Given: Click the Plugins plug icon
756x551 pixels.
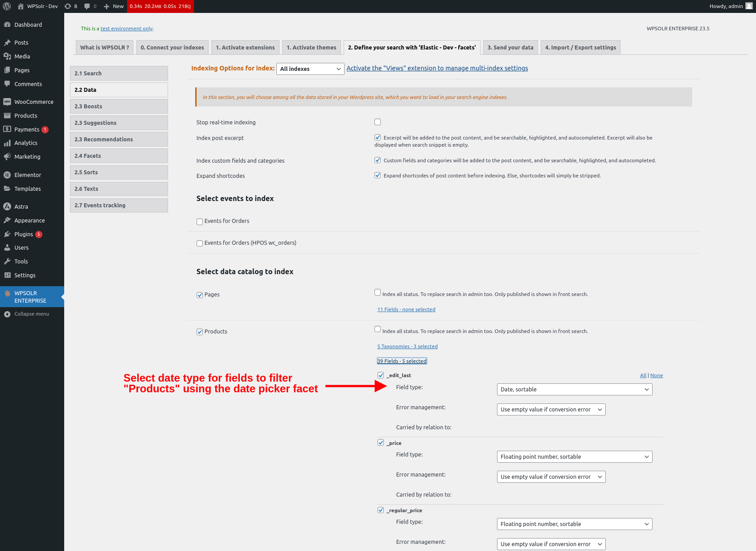Looking at the screenshot, I should tap(7, 234).
